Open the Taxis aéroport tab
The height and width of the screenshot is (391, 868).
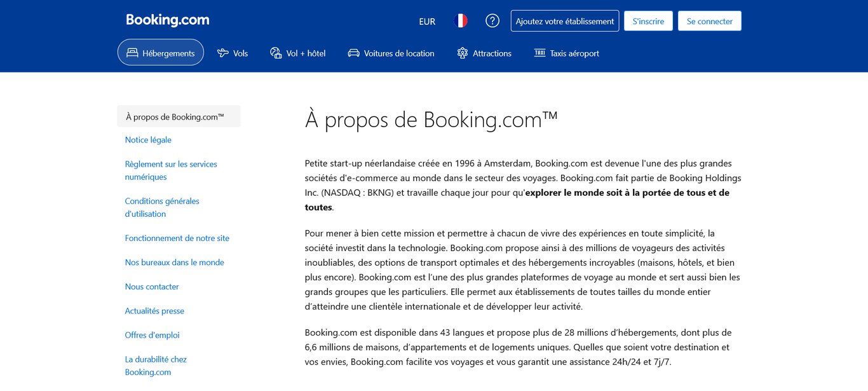(567, 53)
